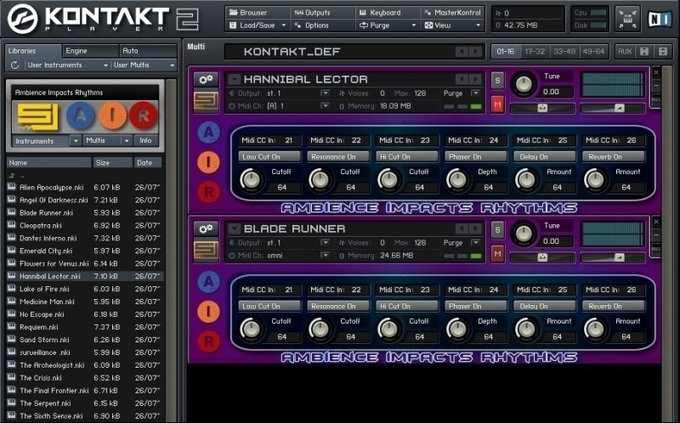Expand the Purge dropdown in Hannibal Lector
The image size is (680, 423).
(x=458, y=92)
